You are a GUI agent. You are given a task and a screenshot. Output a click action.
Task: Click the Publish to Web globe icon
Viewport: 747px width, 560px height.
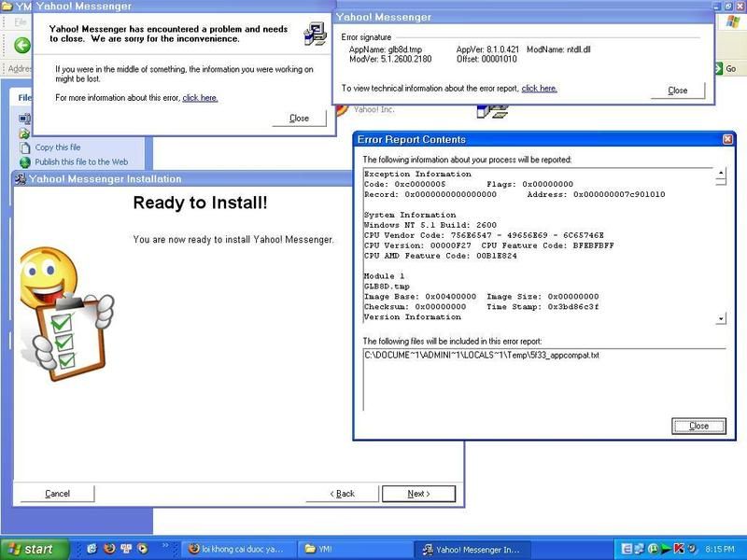[x=25, y=162]
